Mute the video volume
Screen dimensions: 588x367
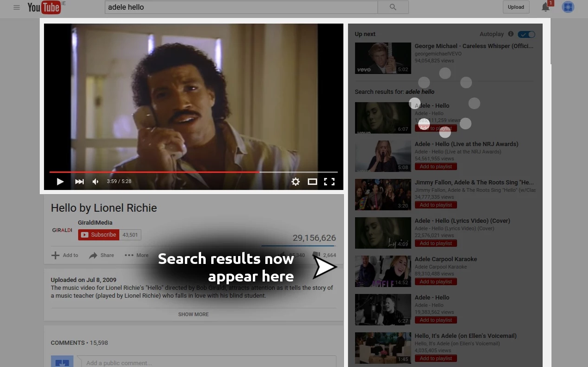[95, 181]
